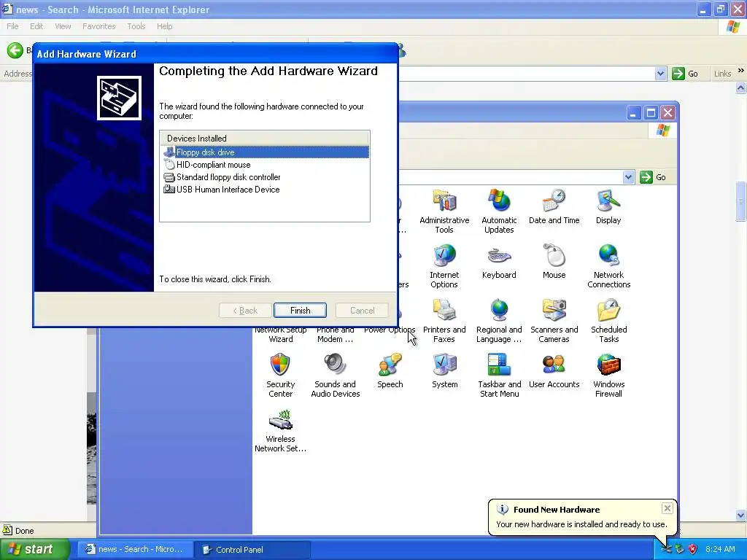Image resolution: width=747 pixels, height=560 pixels.
Task: Open Internet Explorer Tools menu
Action: coord(136,26)
